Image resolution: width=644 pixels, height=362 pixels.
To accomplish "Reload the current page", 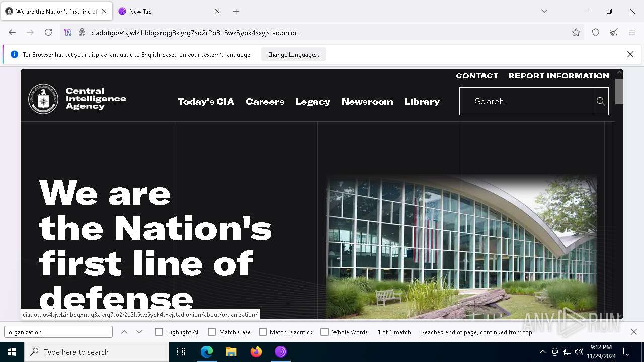I will pos(48,32).
